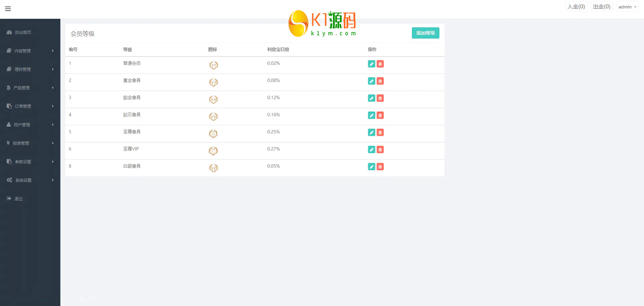Click the V4 badge icon for 鉑金會員
This screenshot has height=306, width=644.
point(213,99)
